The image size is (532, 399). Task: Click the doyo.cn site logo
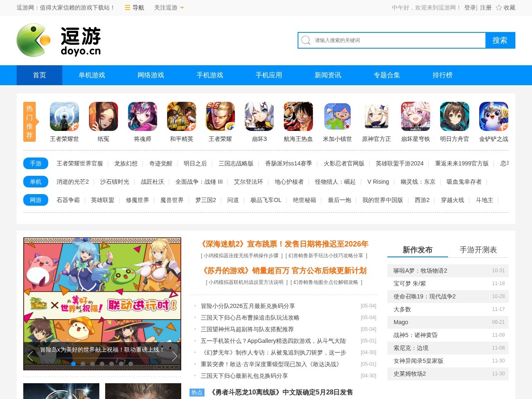pyautogui.click(x=59, y=40)
